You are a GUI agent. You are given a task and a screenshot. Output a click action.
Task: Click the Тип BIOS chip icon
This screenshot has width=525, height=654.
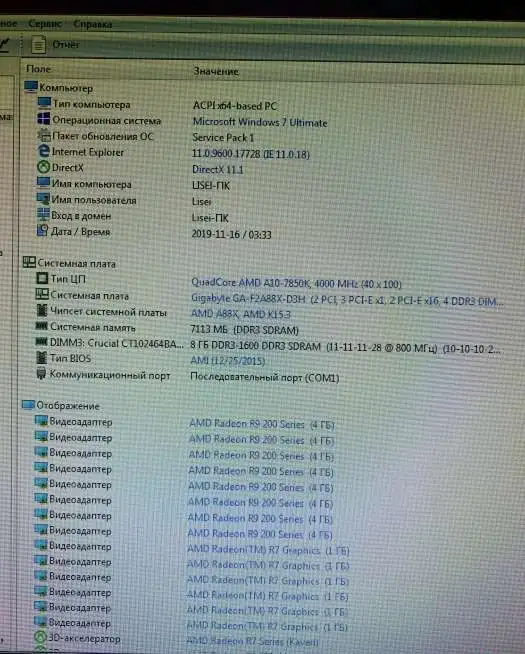click(42, 357)
